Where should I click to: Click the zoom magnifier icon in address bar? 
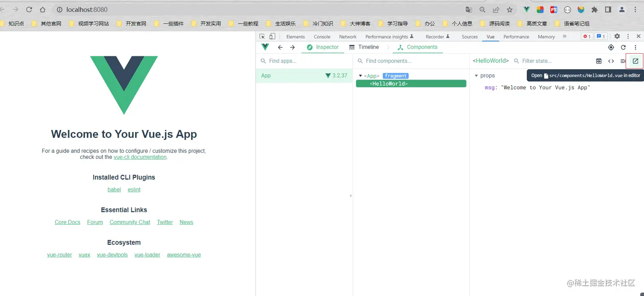(482, 9)
